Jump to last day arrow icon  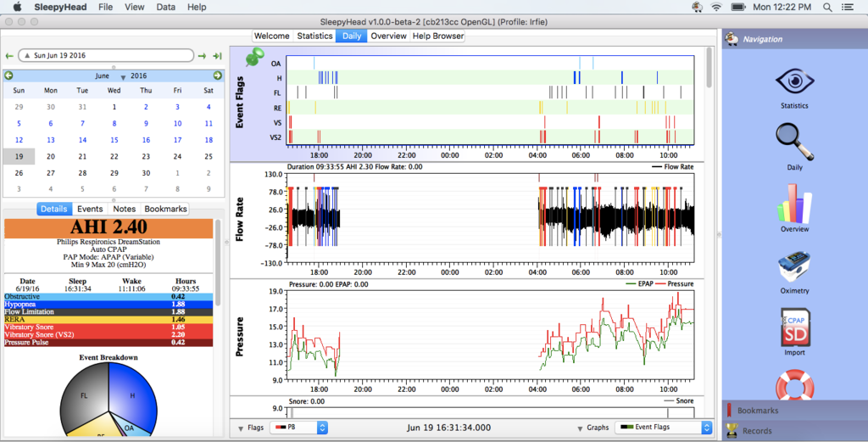pyautogui.click(x=218, y=56)
